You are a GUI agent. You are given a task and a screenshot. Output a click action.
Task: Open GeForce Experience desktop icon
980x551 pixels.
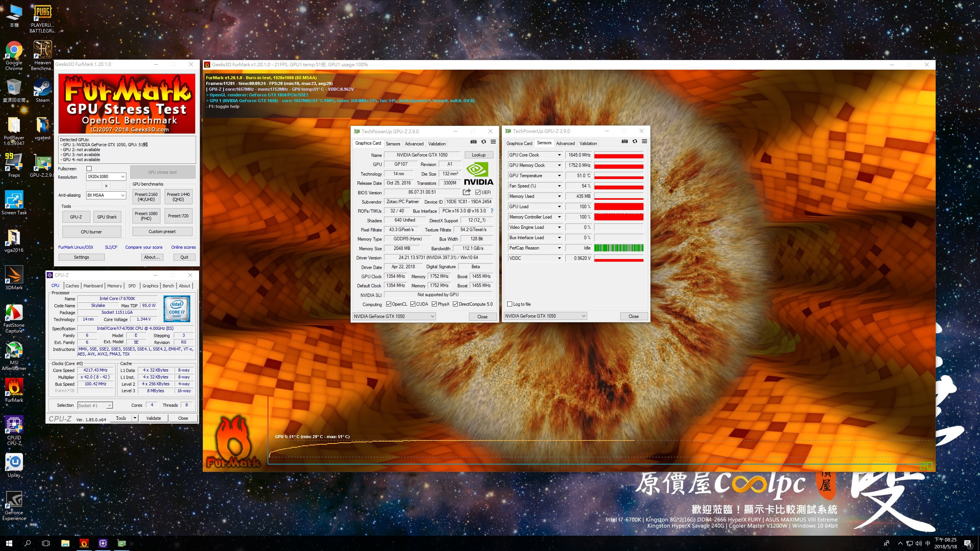pyautogui.click(x=14, y=506)
